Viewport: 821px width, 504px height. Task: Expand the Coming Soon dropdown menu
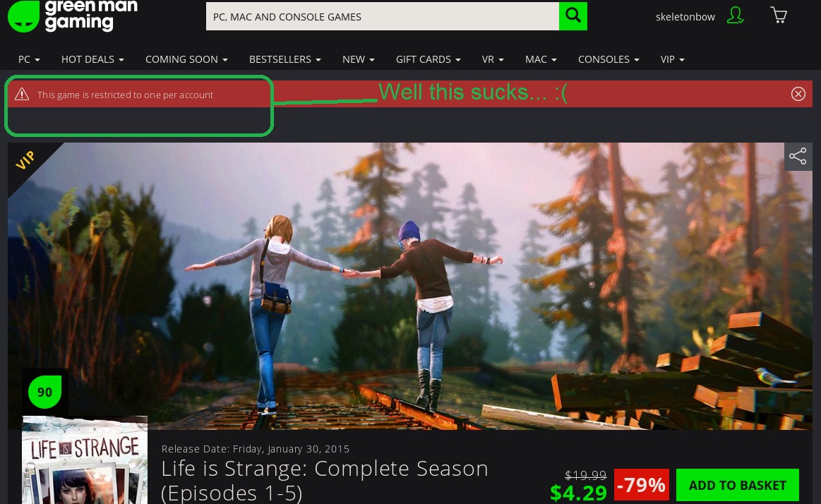pyautogui.click(x=186, y=60)
